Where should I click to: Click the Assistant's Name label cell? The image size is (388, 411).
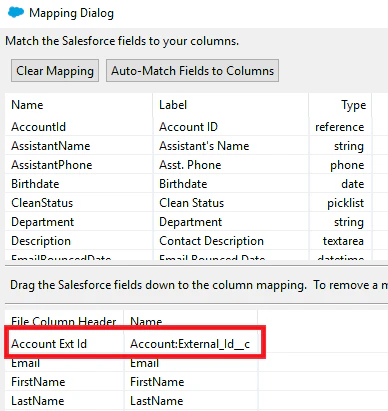click(204, 146)
